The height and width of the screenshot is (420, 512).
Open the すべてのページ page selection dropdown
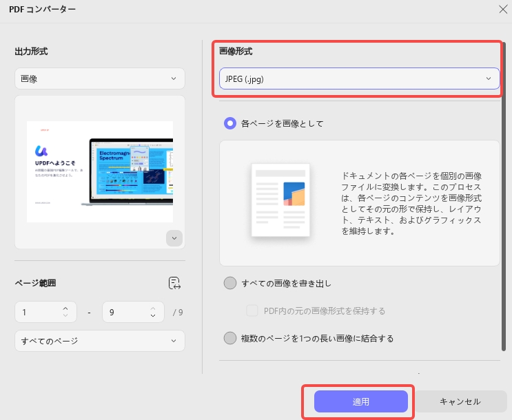(100, 341)
